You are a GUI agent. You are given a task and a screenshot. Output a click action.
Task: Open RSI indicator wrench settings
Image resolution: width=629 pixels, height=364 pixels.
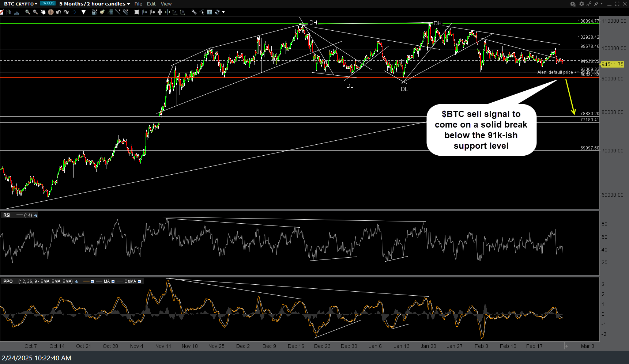point(36,216)
